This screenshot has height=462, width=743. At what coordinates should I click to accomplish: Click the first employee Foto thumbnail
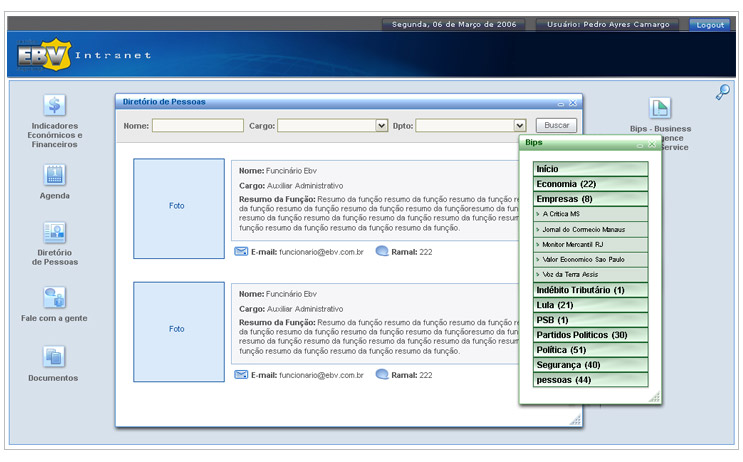(178, 206)
